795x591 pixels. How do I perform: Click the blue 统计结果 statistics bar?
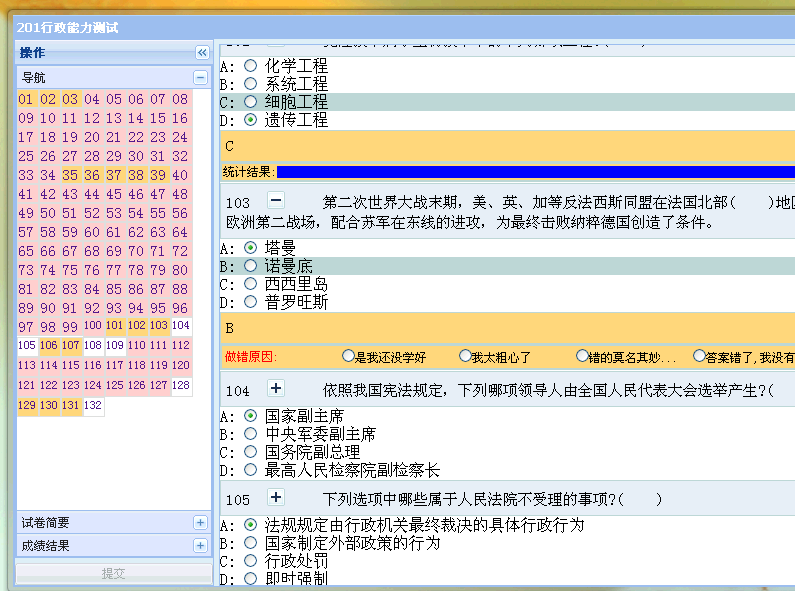pos(536,172)
